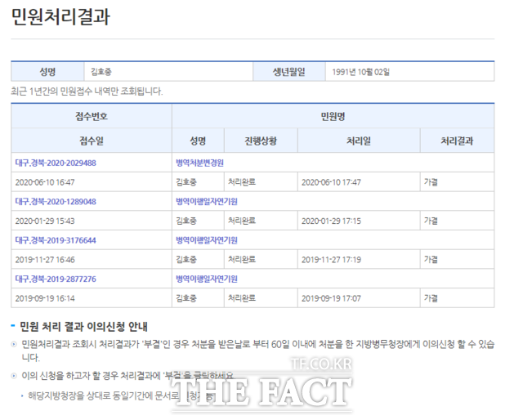523x420 pixels.
Task: Click 처리완료 status in 2019-09-19 row
Action: coord(242,298)
